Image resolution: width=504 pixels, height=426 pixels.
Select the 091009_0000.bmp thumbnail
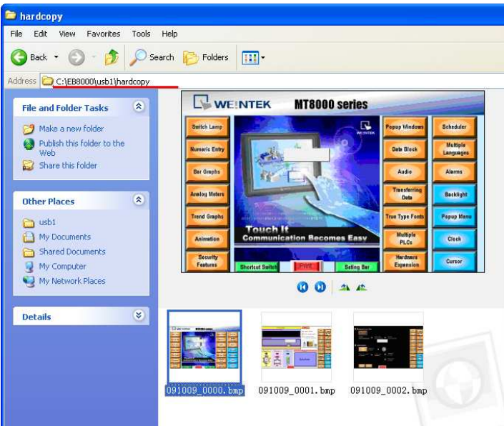tap(204, 347)
